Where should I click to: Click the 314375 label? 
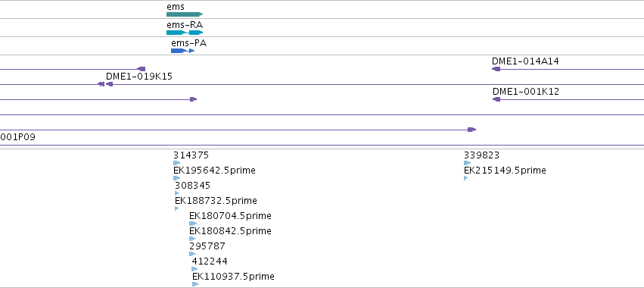(191, 155)
